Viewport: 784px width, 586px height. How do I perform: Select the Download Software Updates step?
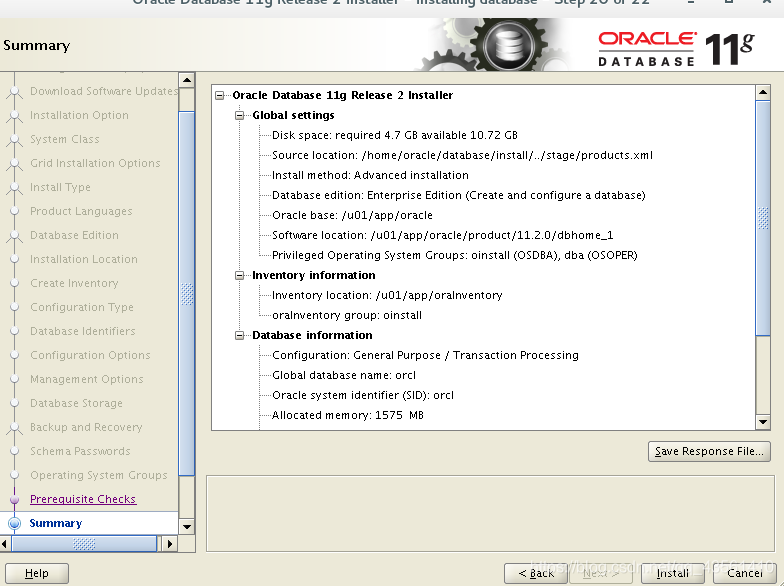coord(104,91)
